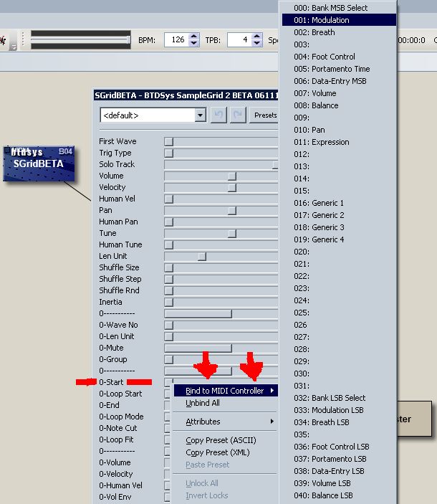Screen dimensions: 437x504
Task: Choose Unbind All in context menu
Action: [203, 404]
